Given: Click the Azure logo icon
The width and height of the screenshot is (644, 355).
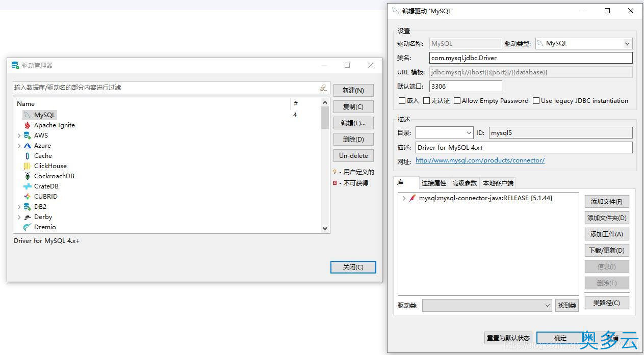Looking at the screenshot, I should pos(28,146).
